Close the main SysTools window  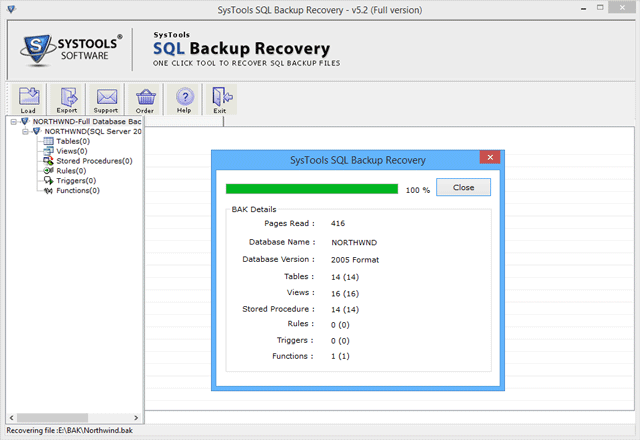coord(622,7)
